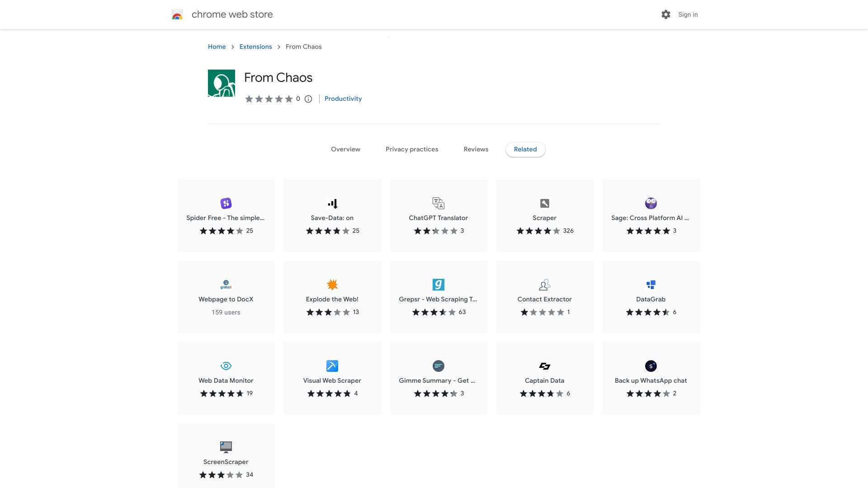Open the Webpage to DocX card

click(226, 297)
